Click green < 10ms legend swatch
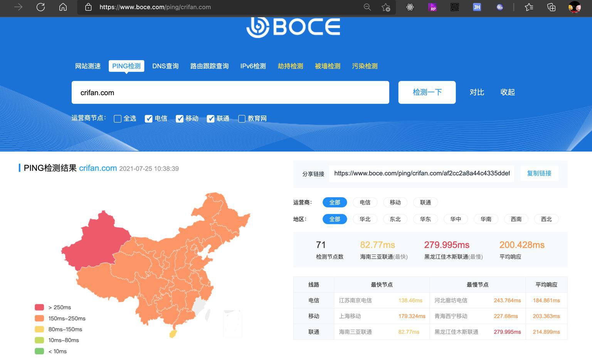 [39, 351]
